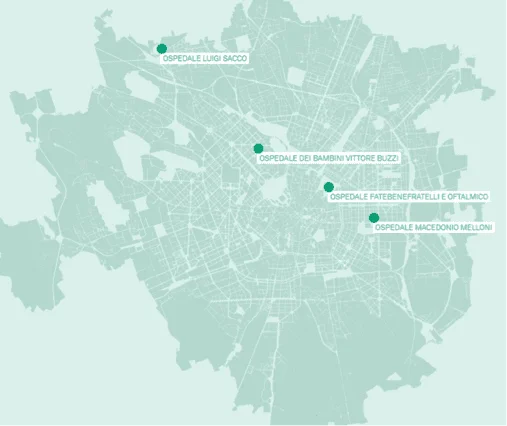Click the OSPEDALE DEI BAMBINI VITTORE BUZZI label

coord(328,158)
